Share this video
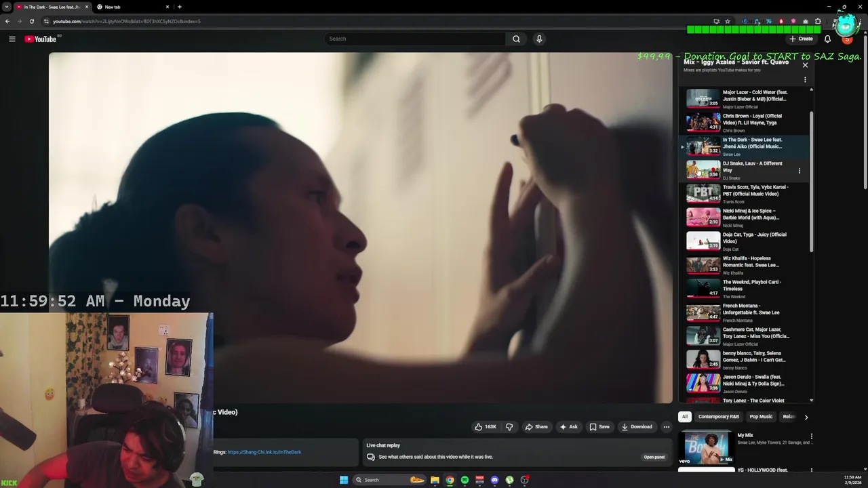The width and height of the screenshot is (868, 488). (536, 427)
